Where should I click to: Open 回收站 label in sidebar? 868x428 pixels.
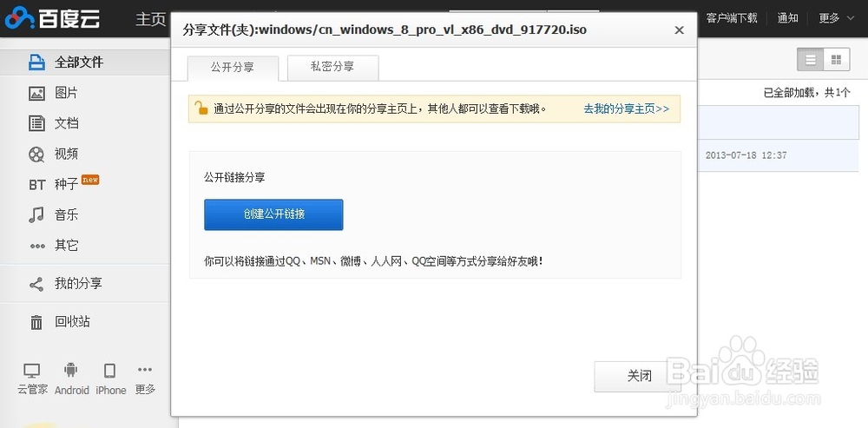coord(73,322)
